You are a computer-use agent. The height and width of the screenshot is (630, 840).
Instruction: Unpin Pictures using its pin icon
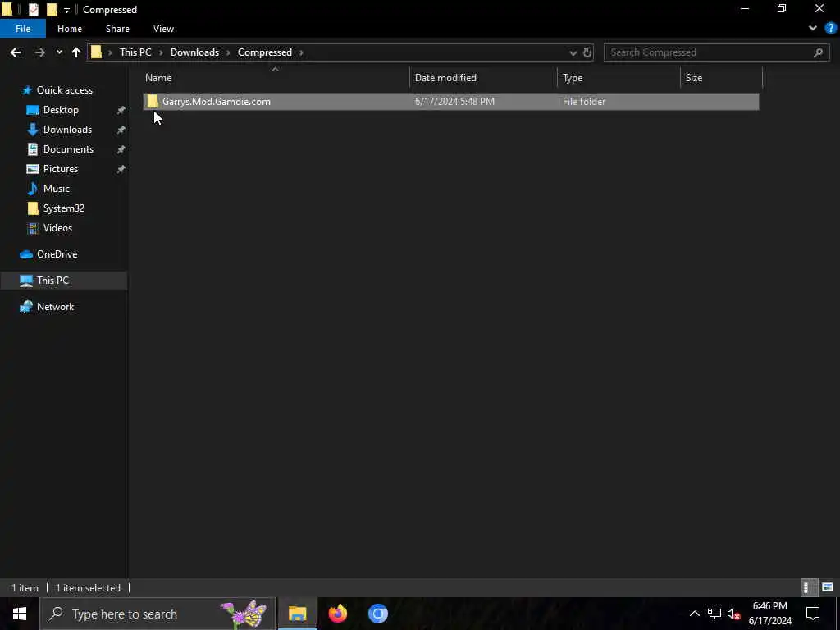point(121,169)
